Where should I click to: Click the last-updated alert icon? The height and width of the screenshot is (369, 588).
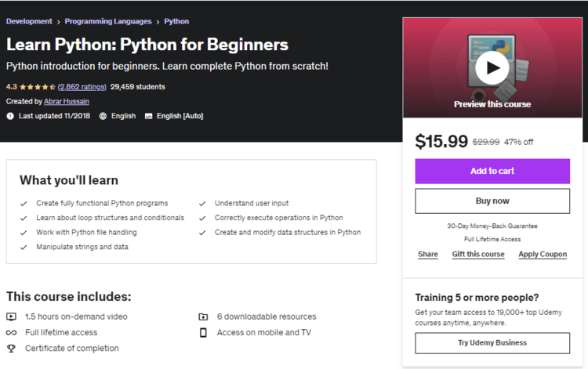[10, 116]
